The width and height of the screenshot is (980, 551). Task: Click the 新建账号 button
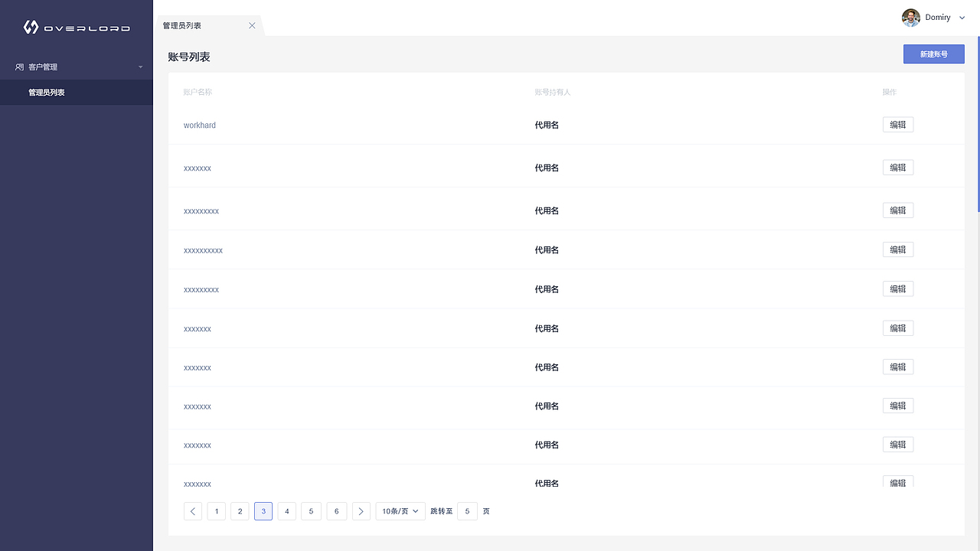pos(934,54)
